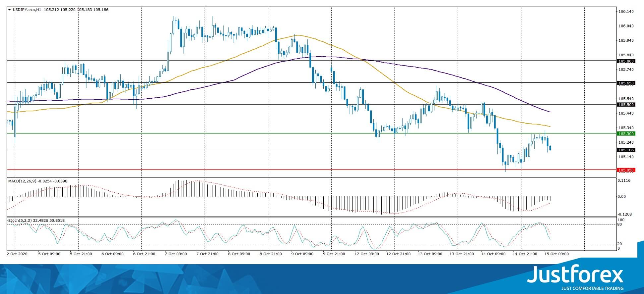
Task: Click the 12 Oct 09:00 time label
Action: 366,254
